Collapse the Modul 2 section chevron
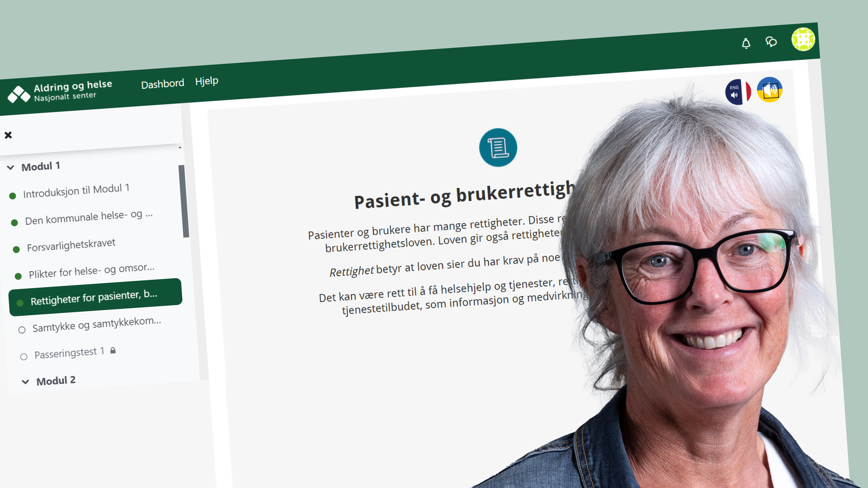The image size is (868, 488). (x=25, y=382)
